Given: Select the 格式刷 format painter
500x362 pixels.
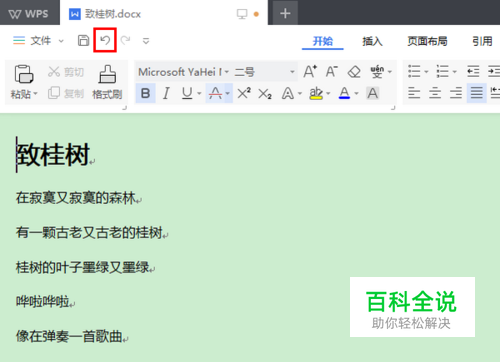Looking at the screenshot, I should [x=107, y=82].
